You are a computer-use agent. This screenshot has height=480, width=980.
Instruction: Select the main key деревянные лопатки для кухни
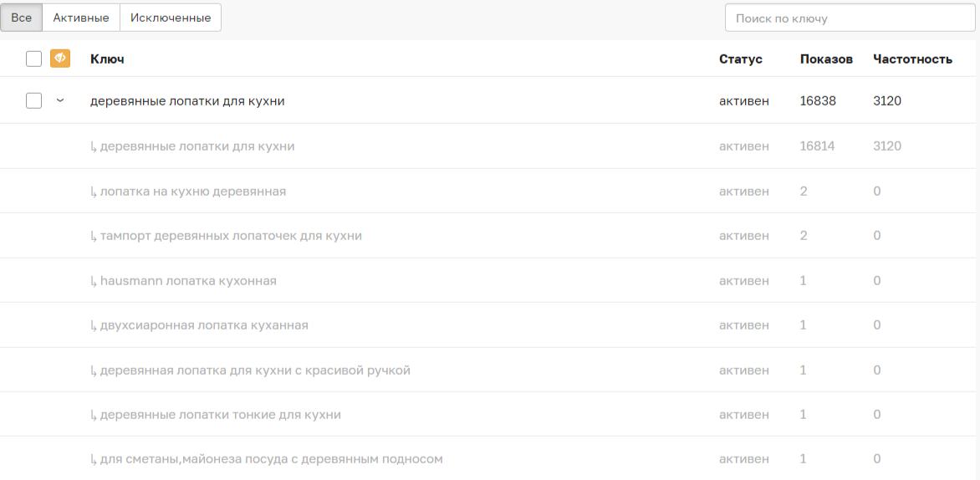187,101
